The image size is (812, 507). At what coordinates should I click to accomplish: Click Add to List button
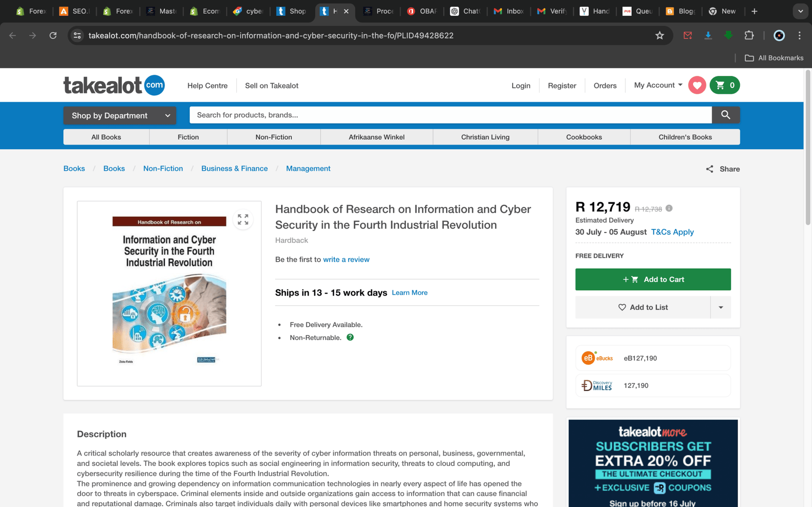pos(643,307)
